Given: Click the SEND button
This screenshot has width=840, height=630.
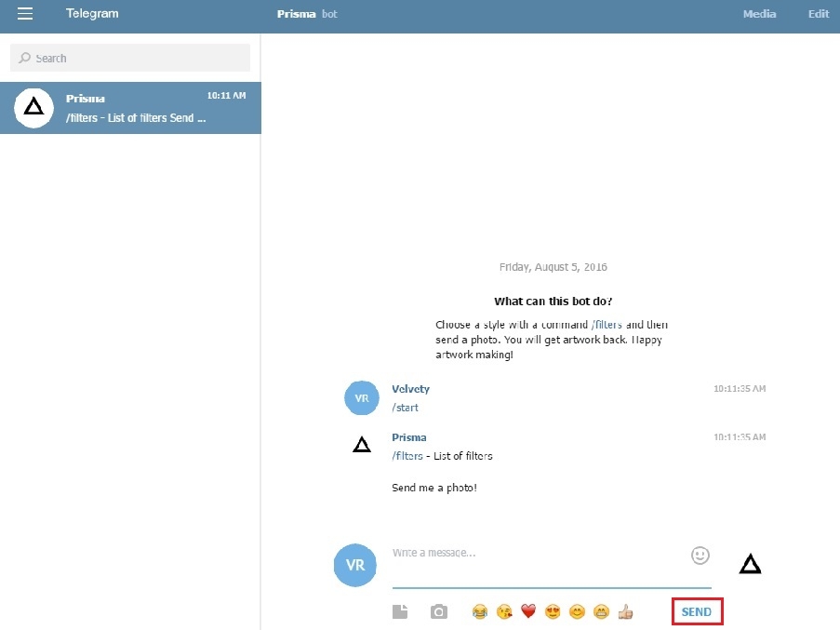Looking at the screenshot, I should pyautogui.click(x=697, y=611).
